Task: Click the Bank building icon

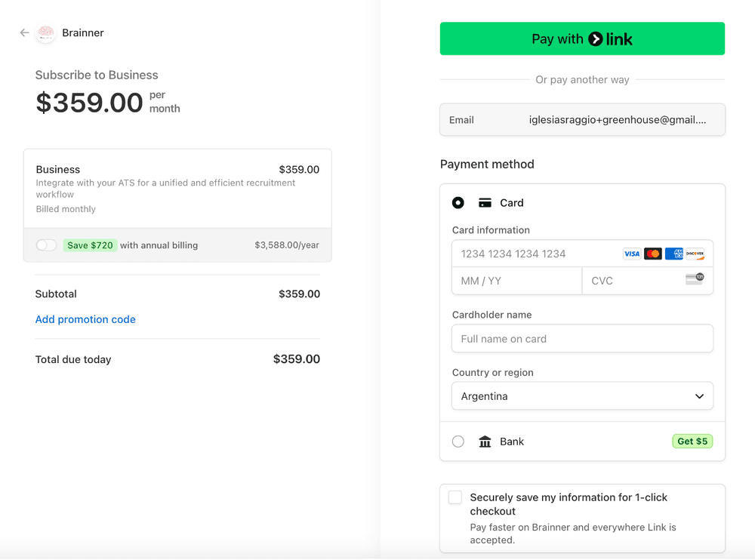Action: point(485,442)
